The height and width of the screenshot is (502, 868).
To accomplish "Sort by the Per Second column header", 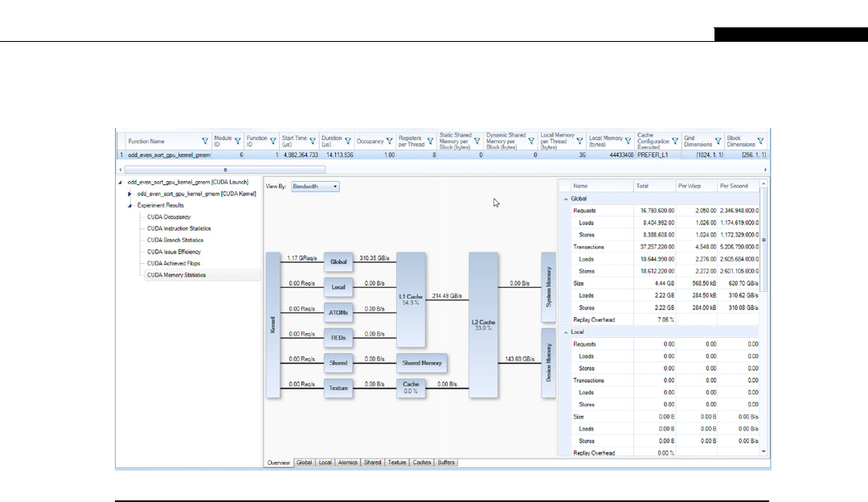I will pyautogui.click(x=738, y=186).
